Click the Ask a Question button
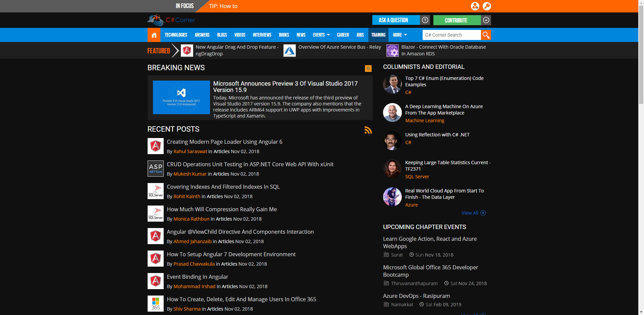Viewport: 644px width, 315px height. click(396, 20)
